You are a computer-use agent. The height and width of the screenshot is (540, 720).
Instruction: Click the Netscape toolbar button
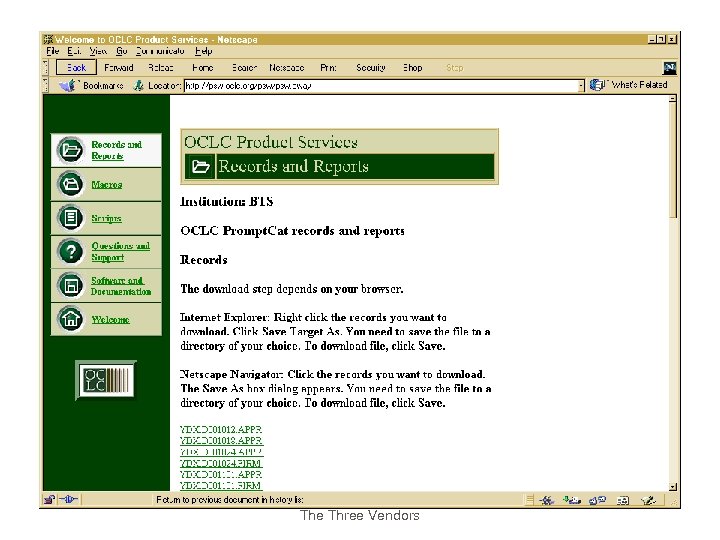(x=287, y=68)
